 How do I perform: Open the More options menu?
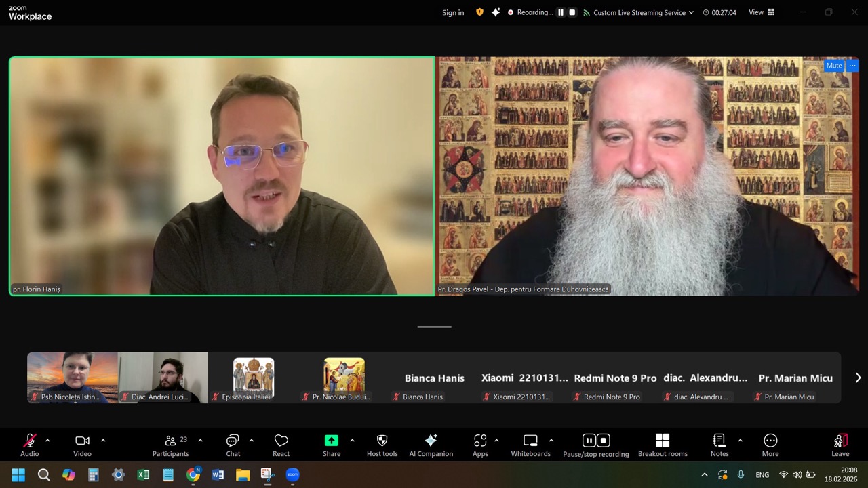tap(770, 444)
